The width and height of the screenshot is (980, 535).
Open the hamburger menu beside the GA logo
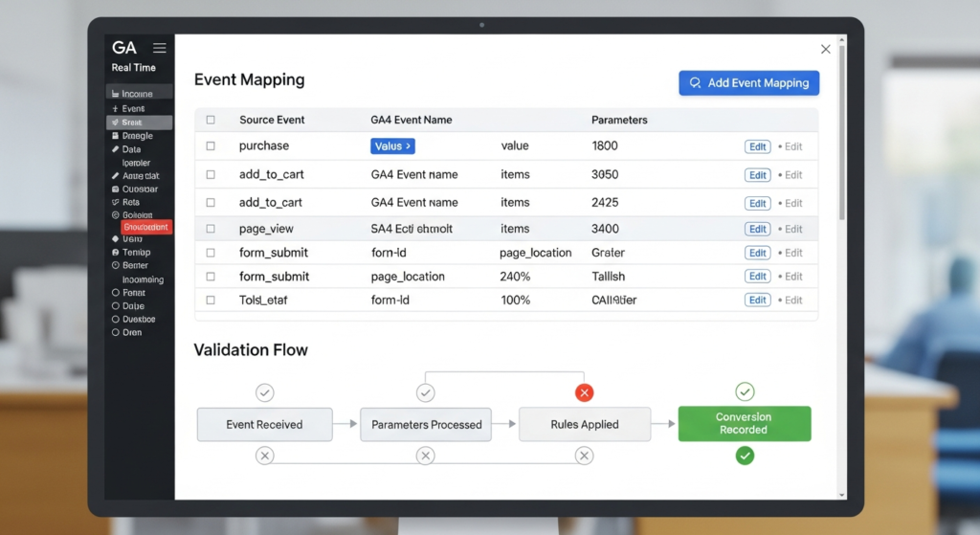[160, 48]
